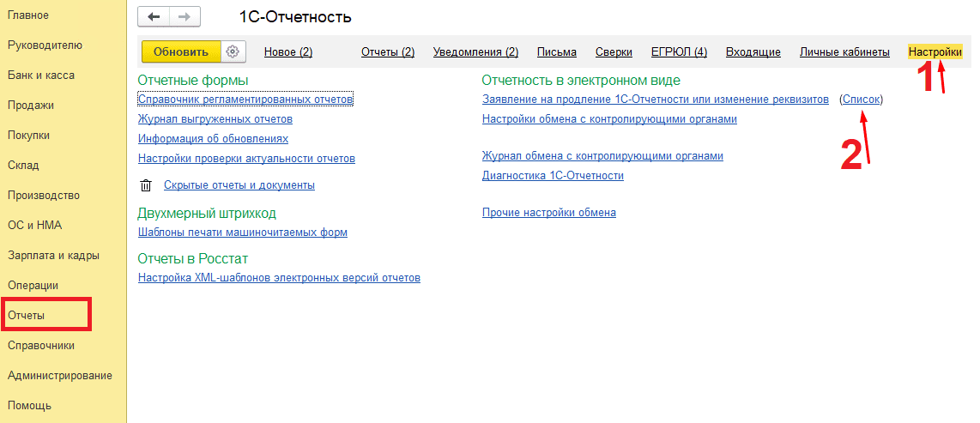This screenshot has width=980, height=423.
Task: Open Настройки обмена с контролирующими органами
Action: (x=609, y=118)
